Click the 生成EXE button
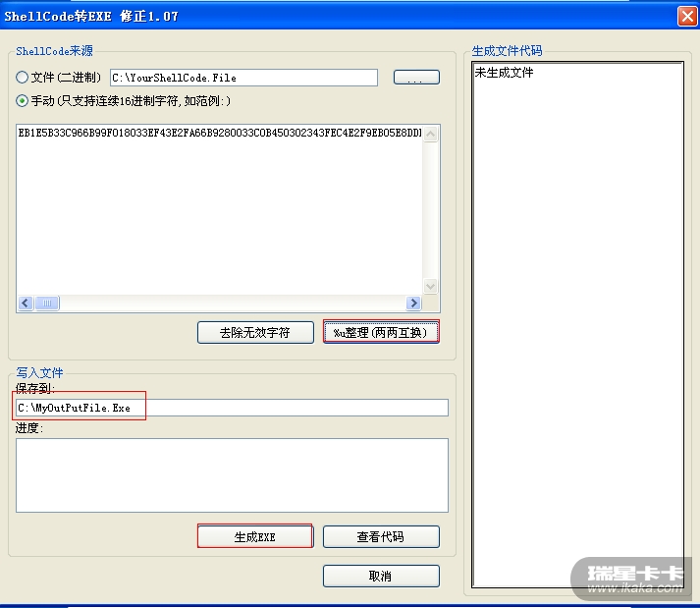The image size is (700, 608). (255, 536)
